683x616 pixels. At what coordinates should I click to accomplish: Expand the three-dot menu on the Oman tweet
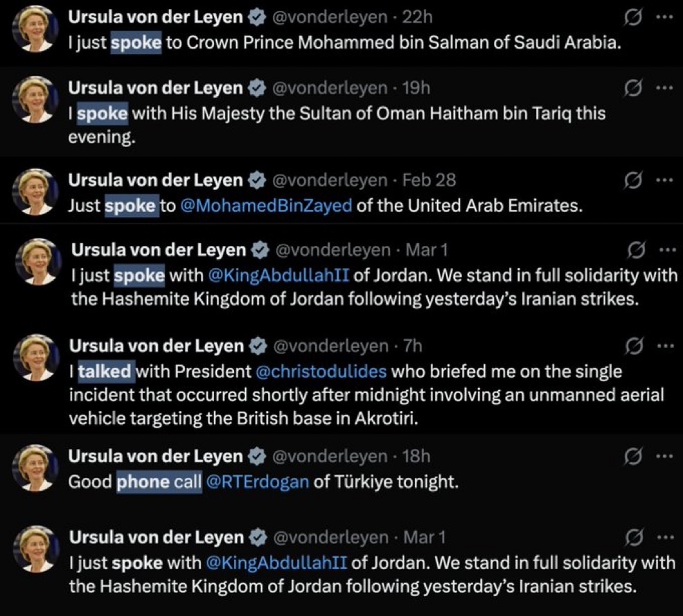[664, 87]
